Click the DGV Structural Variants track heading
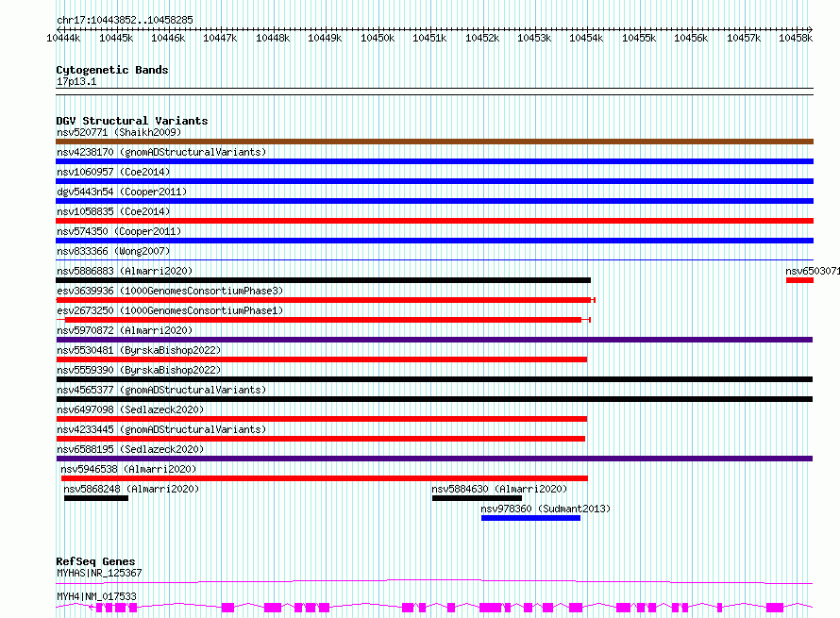 coord(132,121)
